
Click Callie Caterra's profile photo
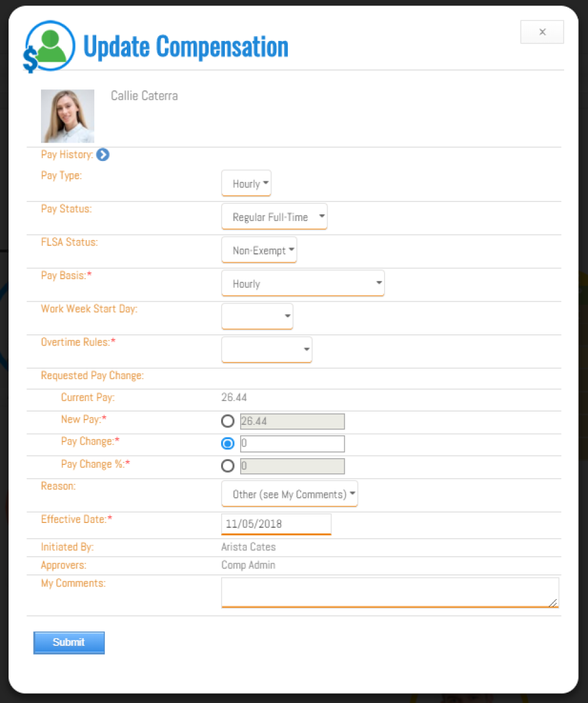67,116
